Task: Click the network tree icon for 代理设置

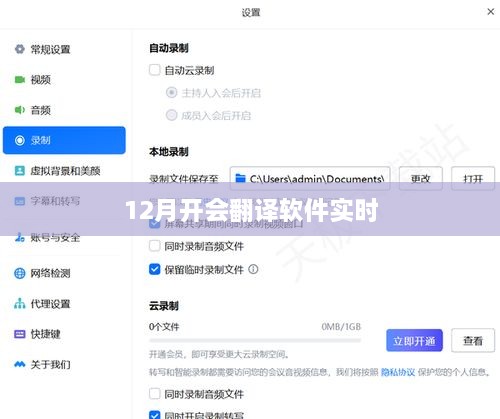Action: [20, 304]
